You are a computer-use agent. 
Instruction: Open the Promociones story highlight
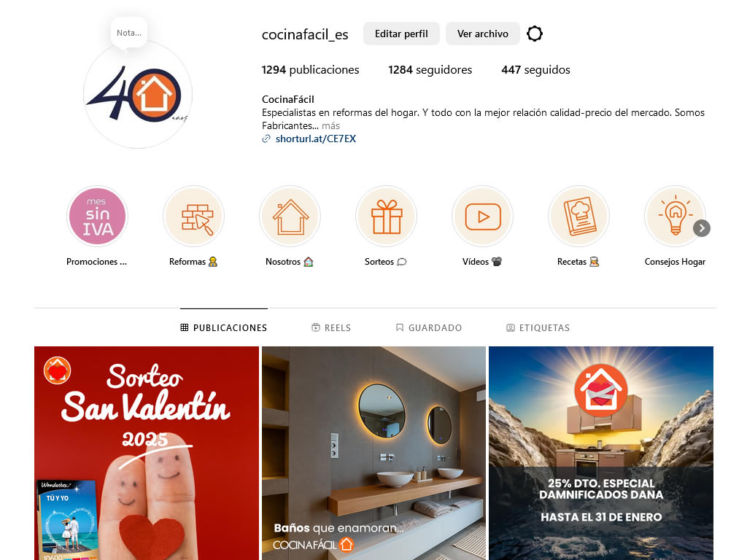pyautogui.click(x=98, y=216)
